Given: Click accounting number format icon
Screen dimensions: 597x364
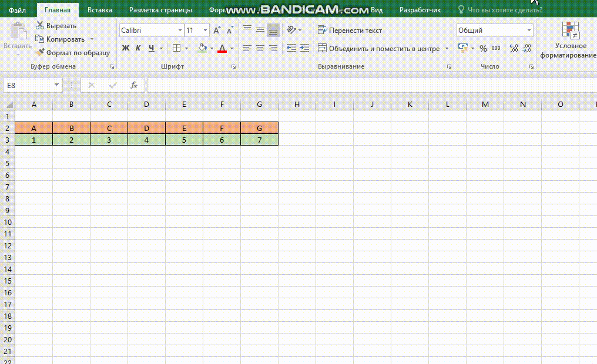Looking at the screenshot, I should tap(463, 48).
